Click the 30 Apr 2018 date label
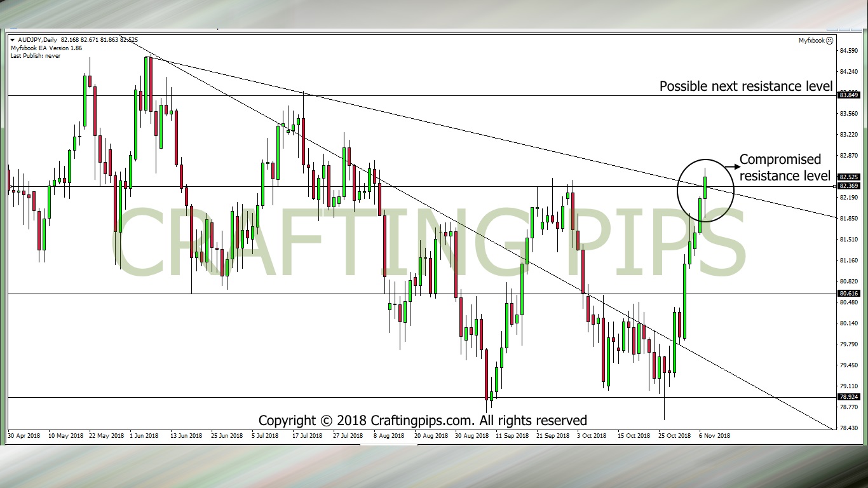 (24, 436)
